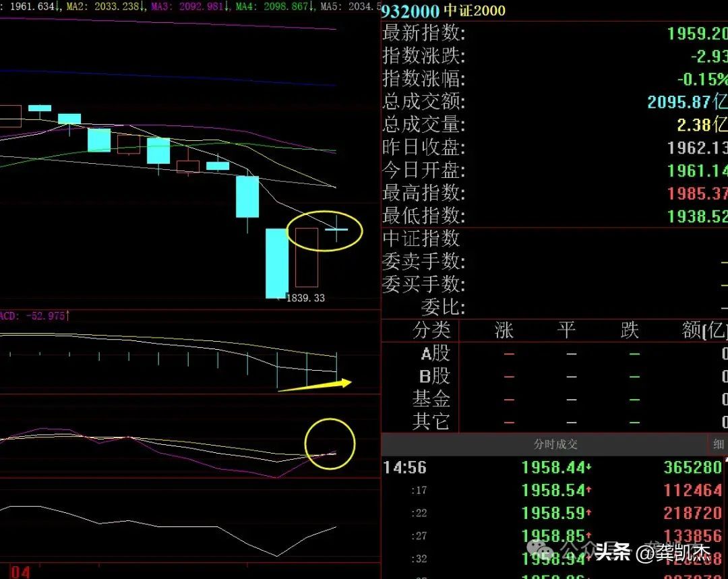Click the 14:56 tick trade entry
The image size is (728, 579).
click(404, 467)
